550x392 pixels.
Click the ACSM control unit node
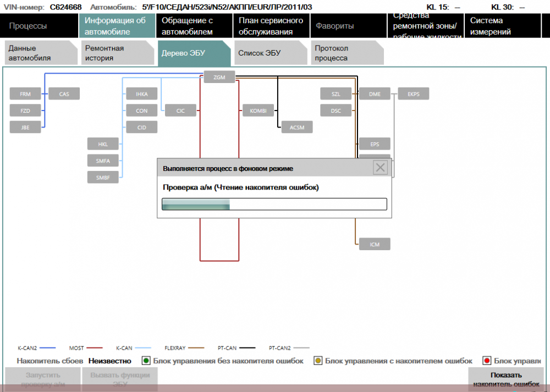click(x=297, y=127)
